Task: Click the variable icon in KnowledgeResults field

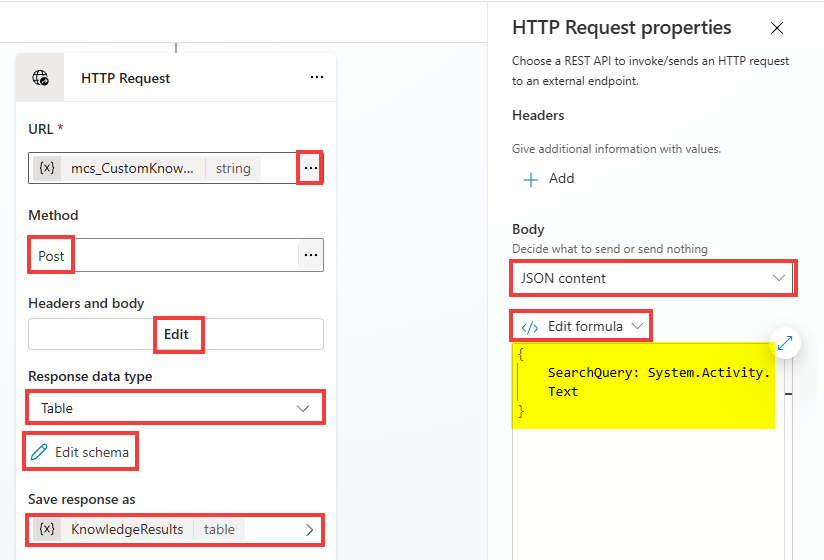Action: [47, 529]
